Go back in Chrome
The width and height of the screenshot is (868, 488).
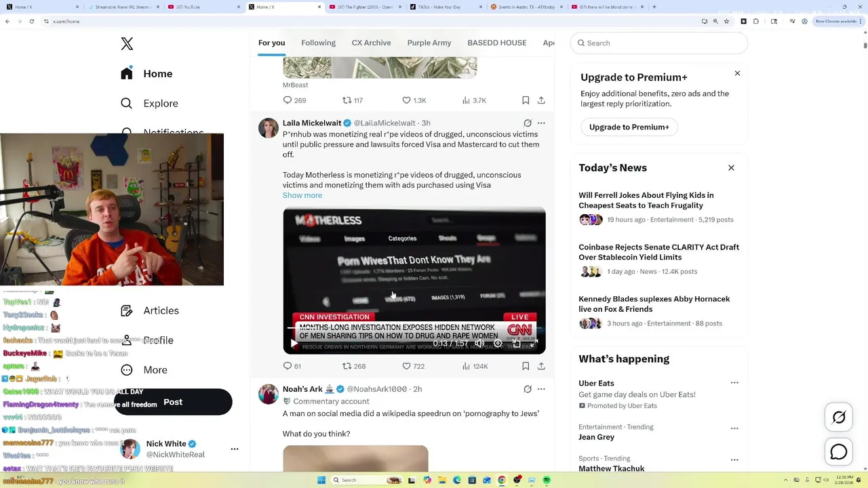tap(7, 21)
